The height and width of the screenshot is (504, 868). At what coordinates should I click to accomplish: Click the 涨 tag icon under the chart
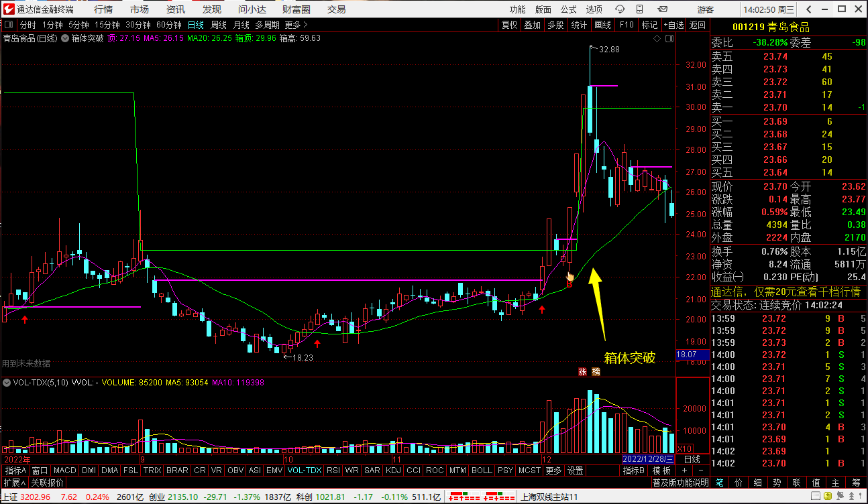click(582, 371)
